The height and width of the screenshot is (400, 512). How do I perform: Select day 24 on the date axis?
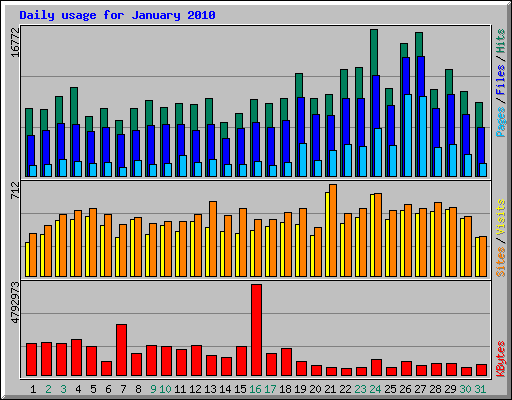pos(375,389)
